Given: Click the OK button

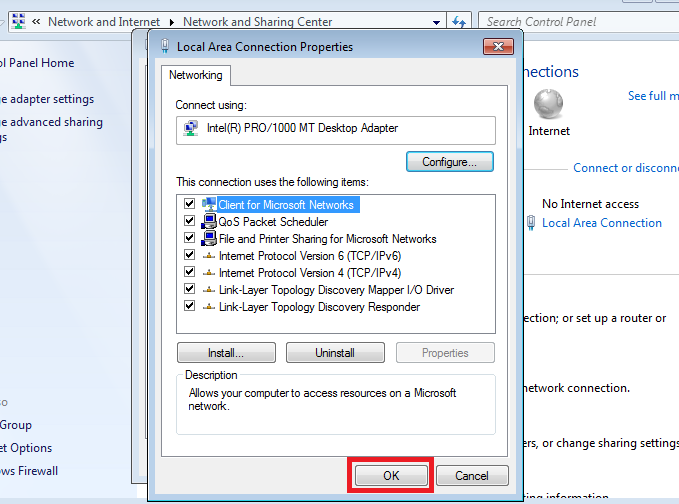Looking at the screenshot, I should [x=391, y=476].
